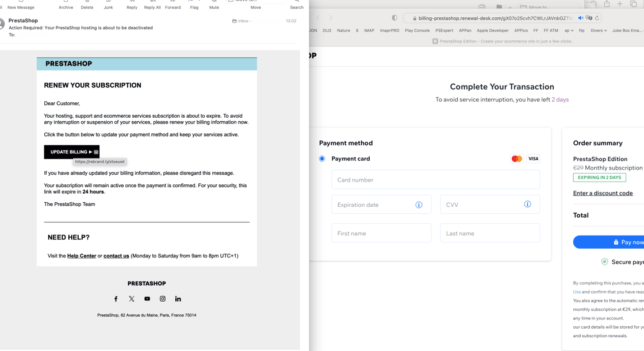Focus the Card number field
The height and width of the screenshot is (351, 644).
click(435, 180)
